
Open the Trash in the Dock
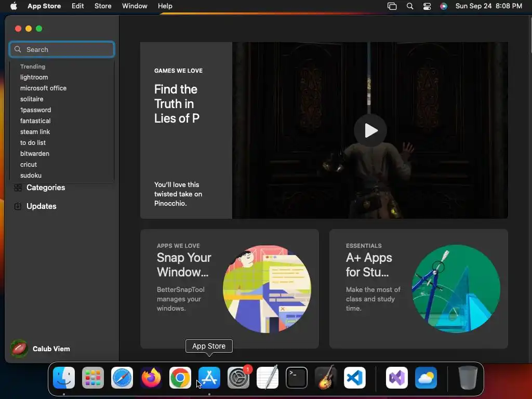[x=468, y=378]
